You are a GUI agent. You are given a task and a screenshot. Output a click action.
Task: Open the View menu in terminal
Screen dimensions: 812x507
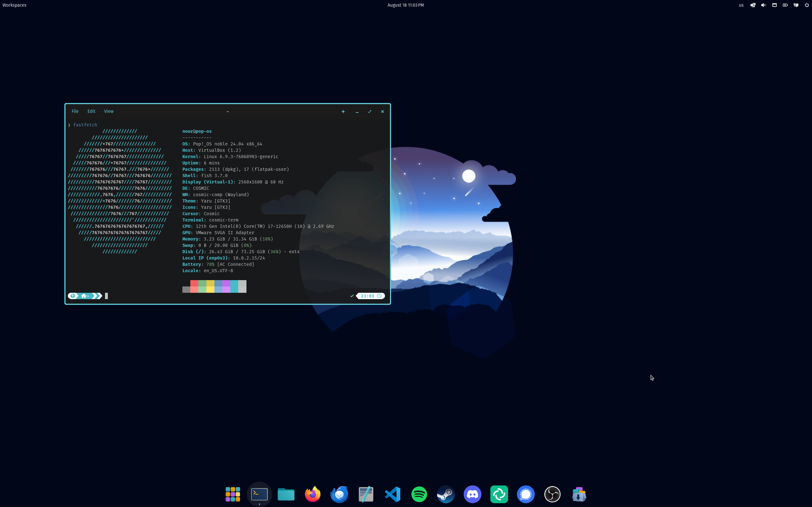(x=109, y=111)
